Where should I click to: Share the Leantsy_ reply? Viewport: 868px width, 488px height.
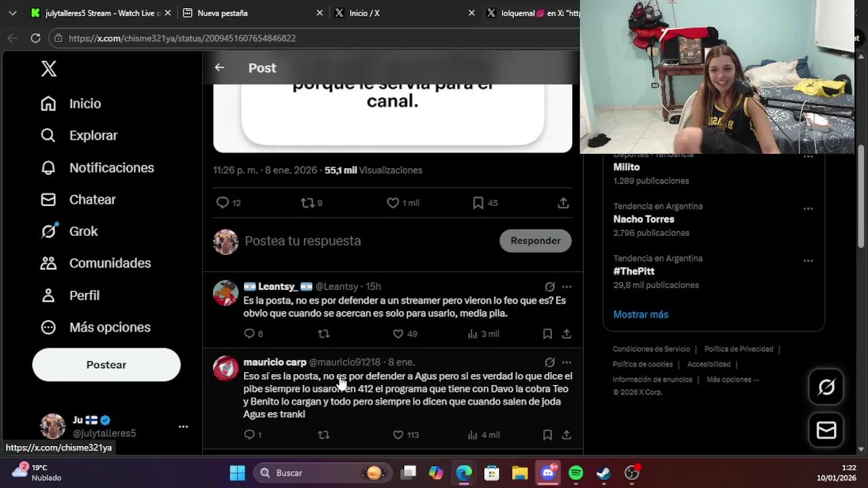(566, 333)
